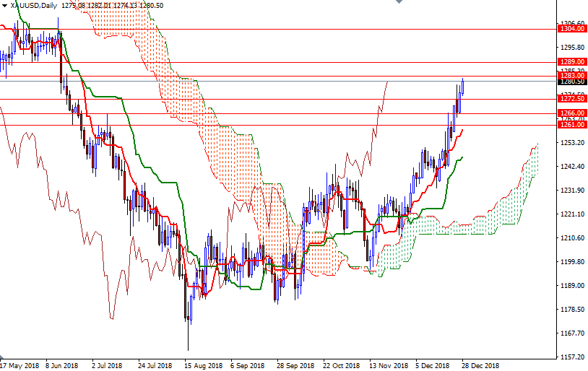Select the 1261.00 red price level label
Image resolution: width=588 pixels, height=371 pixels.
click(x=572, y=125)
